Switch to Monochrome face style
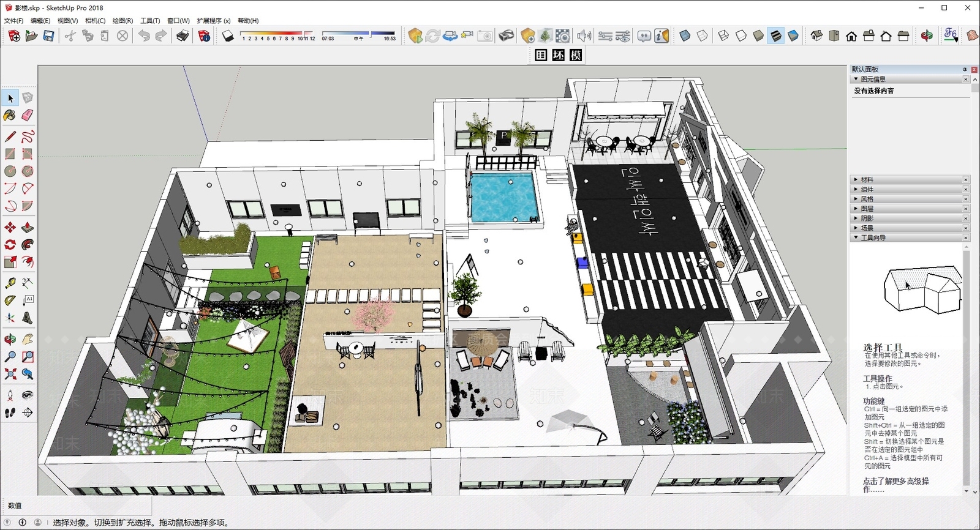This screenshot has height=530, width=980. [x=793, y=36]
